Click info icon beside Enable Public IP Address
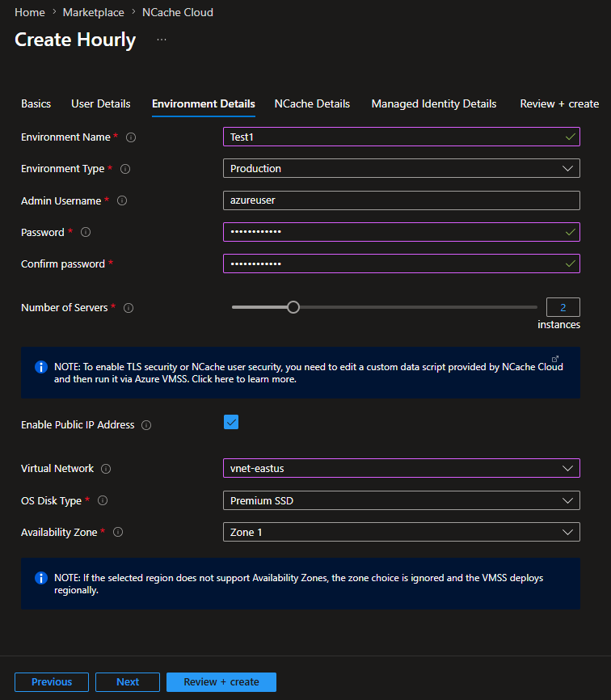Screen dimensions: 611x700 click(146, 425)
